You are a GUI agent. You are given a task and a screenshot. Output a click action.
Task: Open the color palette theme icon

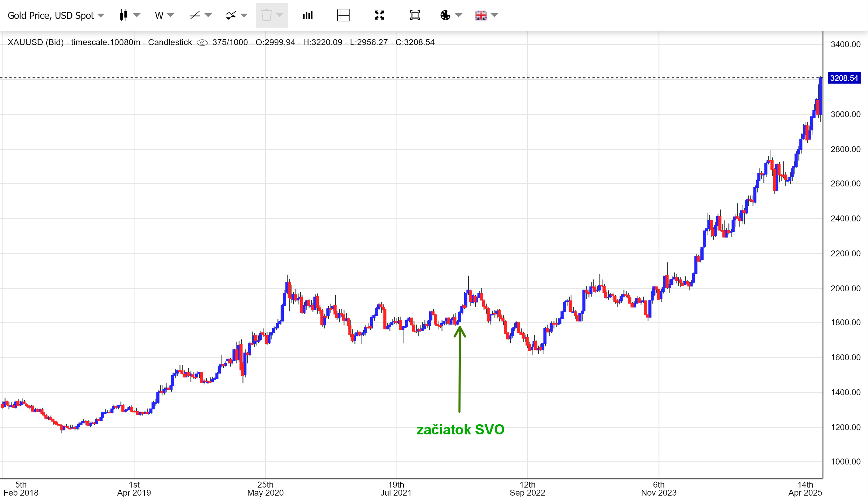pyautogui.click(x=445, y=15)
